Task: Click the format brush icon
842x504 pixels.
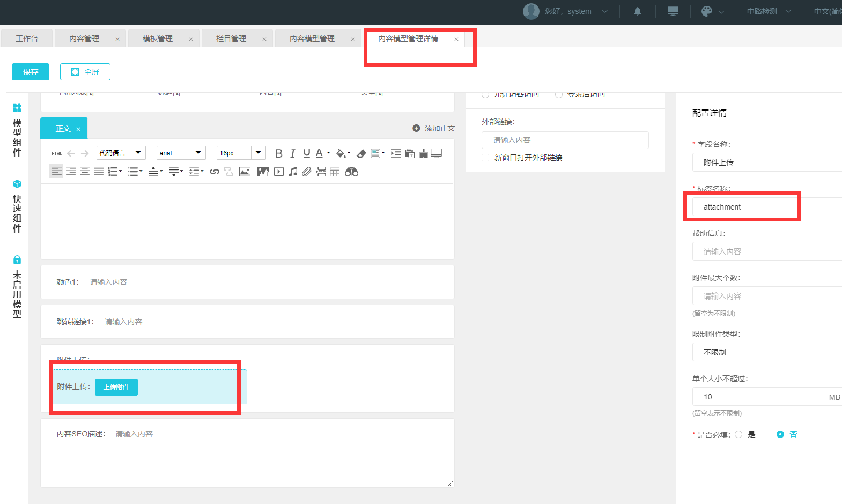Action: pyautogui.click(x=424, y=153)
